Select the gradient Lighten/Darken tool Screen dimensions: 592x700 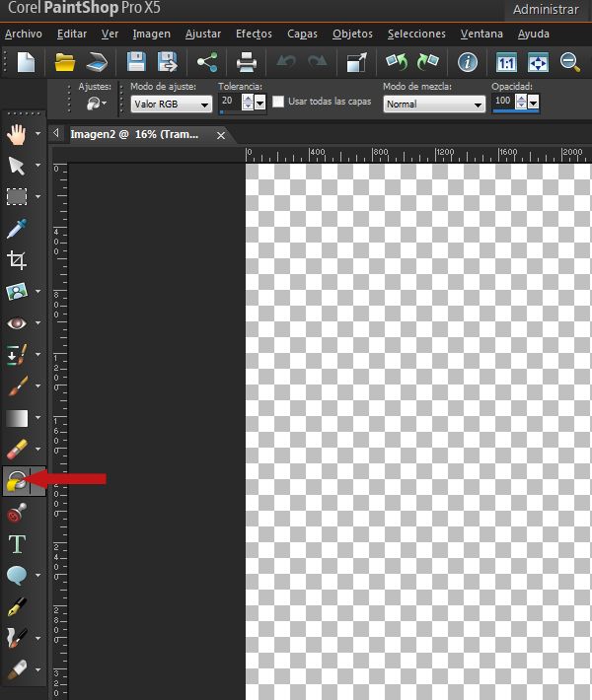point(17,418)
